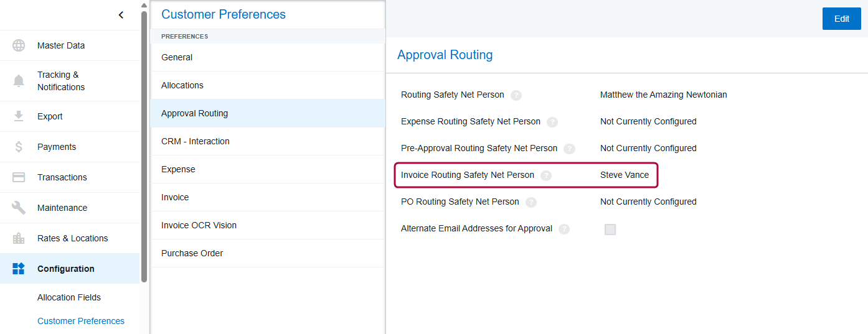Screen dimensions: 868x334
Task: Click the Export download arrow icon
Action: click(19, 116)
